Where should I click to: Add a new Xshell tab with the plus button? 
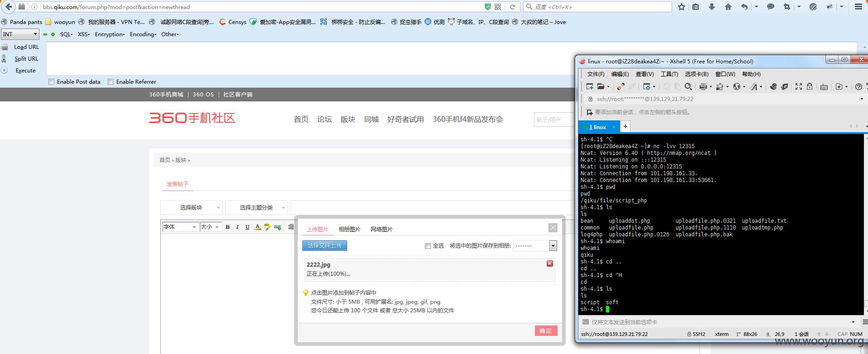[x=625, y=126]
